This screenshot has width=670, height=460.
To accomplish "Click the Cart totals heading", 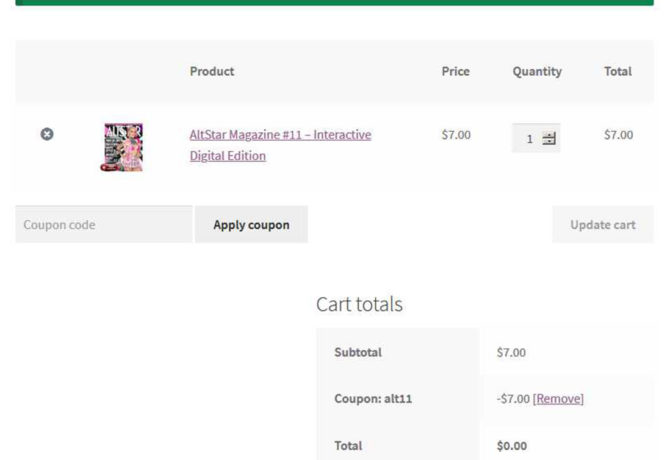I will [359, 304].
